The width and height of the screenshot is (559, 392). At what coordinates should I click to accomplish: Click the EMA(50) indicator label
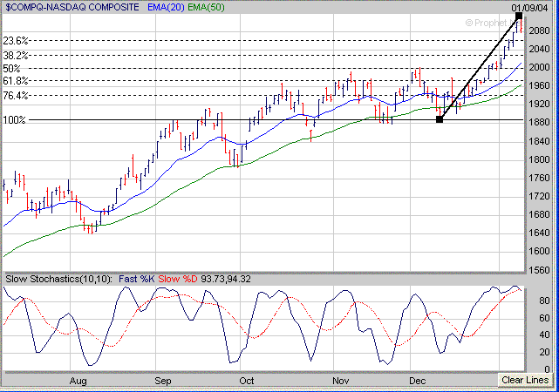click(x=206, y=7)
